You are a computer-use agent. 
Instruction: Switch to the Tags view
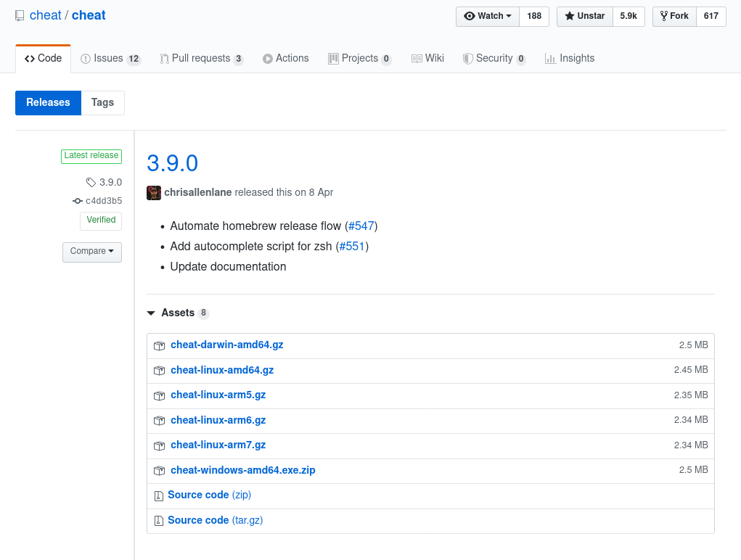[102, 103]
